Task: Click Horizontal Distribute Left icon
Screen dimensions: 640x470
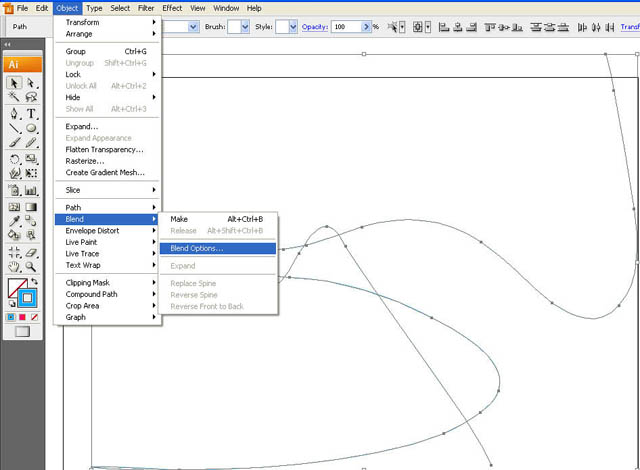Action: pos(582,27)
